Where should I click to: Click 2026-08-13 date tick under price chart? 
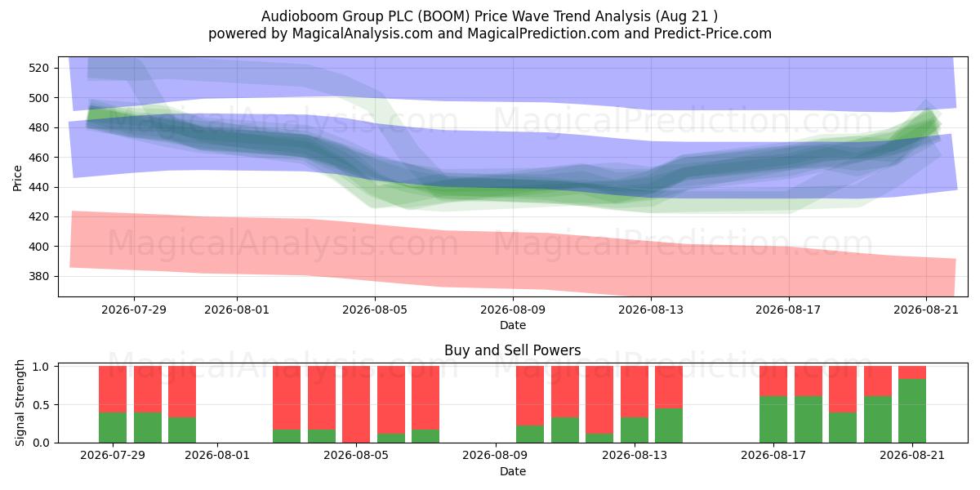pos(651,310)
